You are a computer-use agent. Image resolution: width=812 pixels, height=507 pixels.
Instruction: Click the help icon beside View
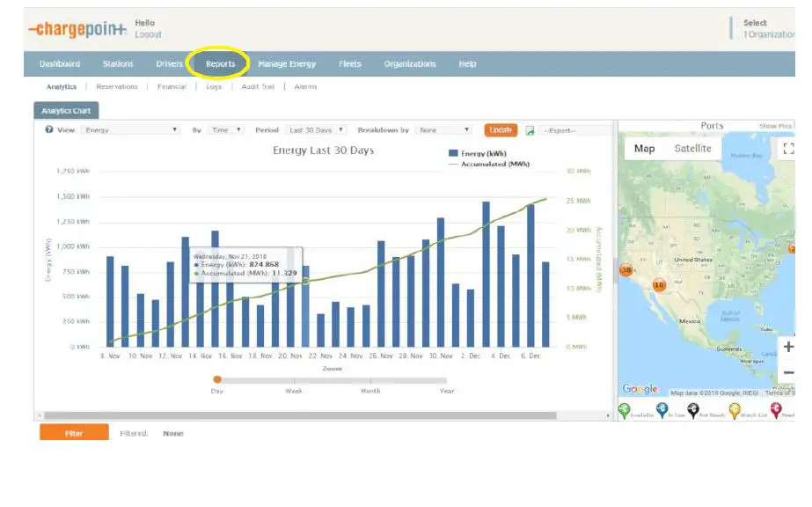49,130
